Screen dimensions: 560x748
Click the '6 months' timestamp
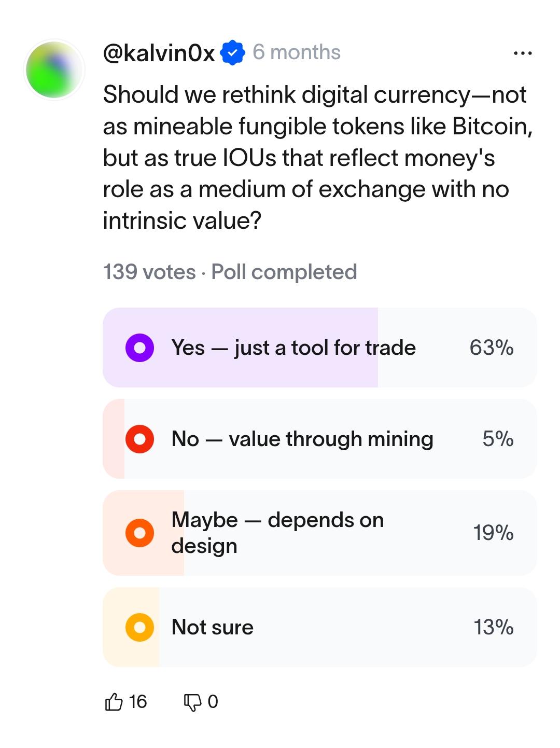coord(297,52)
